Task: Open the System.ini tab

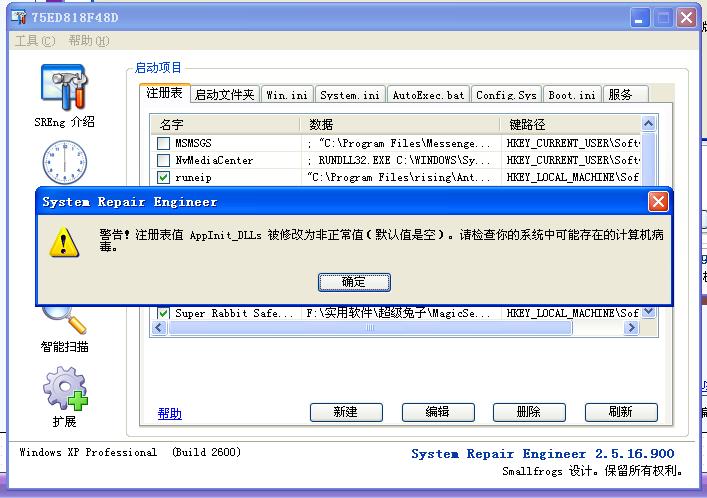Action: click(350, 95)
